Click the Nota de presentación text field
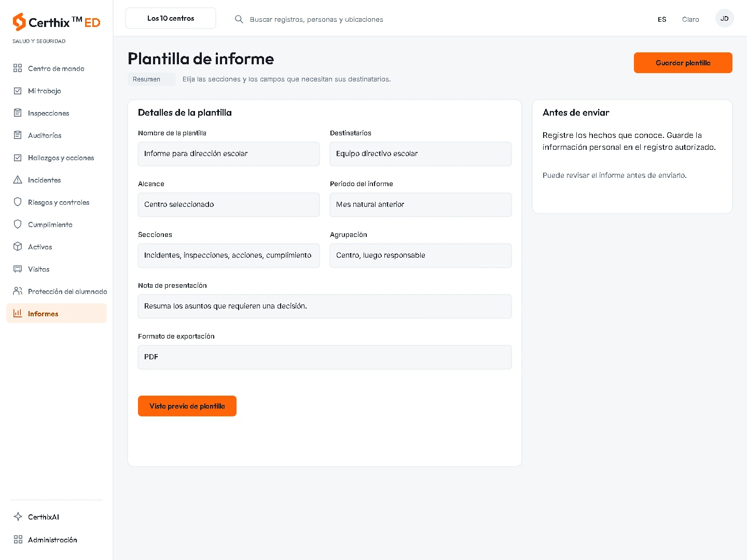Viewport: 747px width, 560px height. (x=325, y=306)
